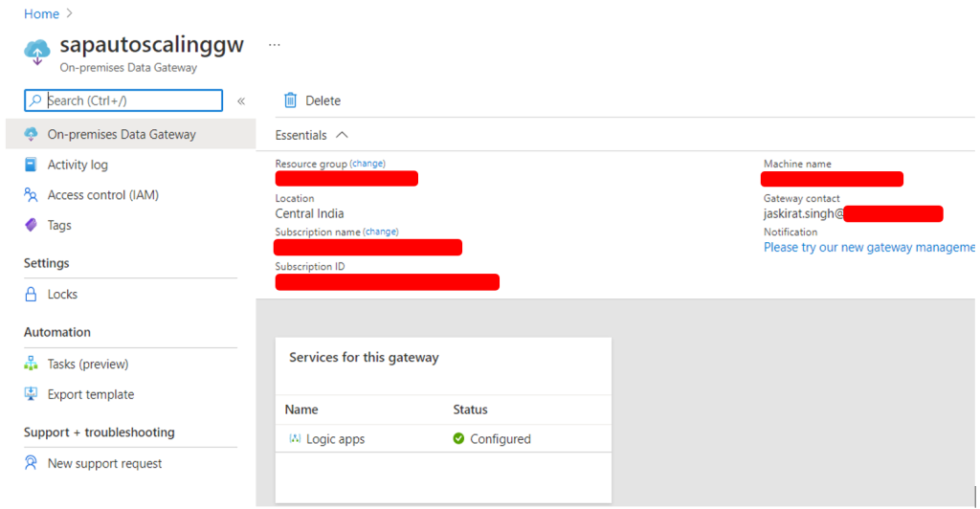The height and width of the screenshot is (509, 980).
Task: Click the Logic apps service row
Action: 443,439
